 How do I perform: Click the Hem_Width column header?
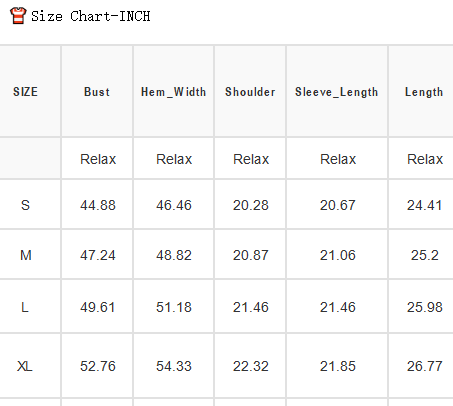tap(173, 92)
